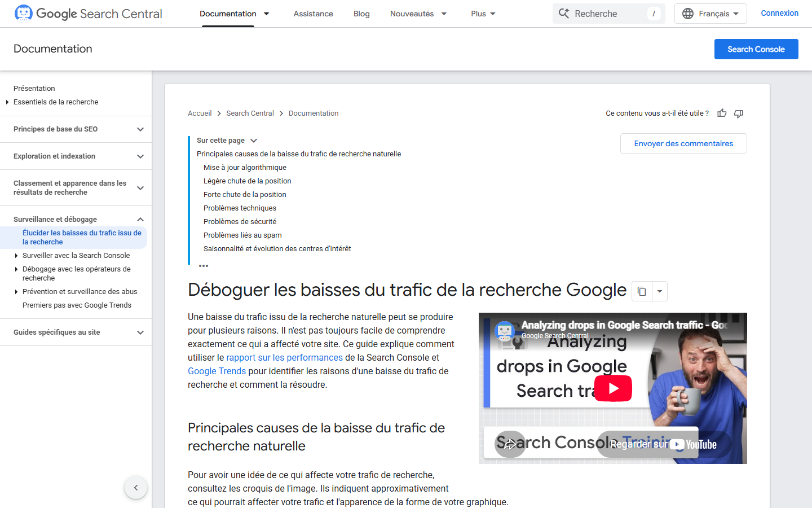Go to Problèmes techniques

[240, 208]
